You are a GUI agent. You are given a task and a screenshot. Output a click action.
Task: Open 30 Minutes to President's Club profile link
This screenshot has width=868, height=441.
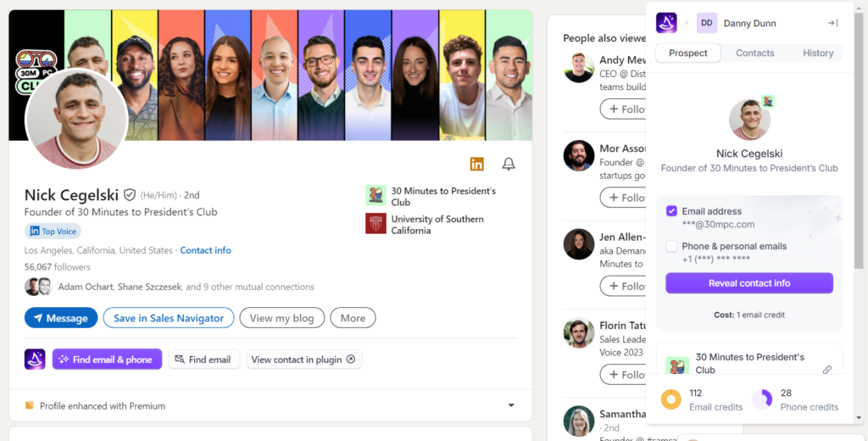[443, 196]
